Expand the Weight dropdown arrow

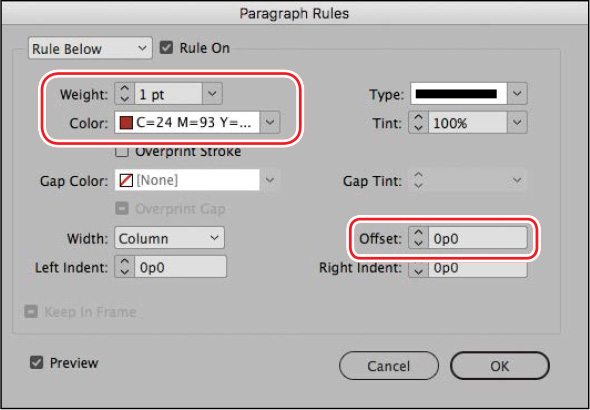(213, 94)
